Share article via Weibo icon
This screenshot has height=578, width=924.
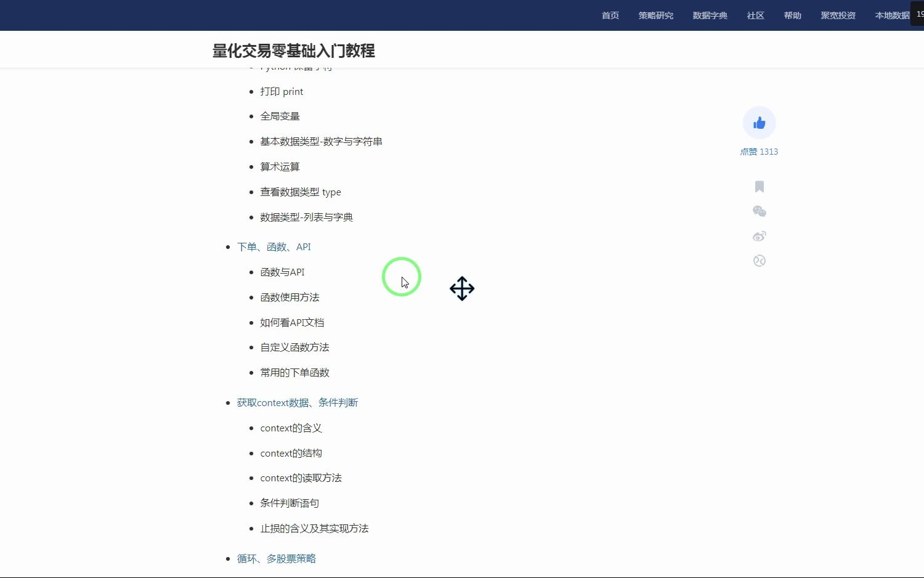click(760, 236)
